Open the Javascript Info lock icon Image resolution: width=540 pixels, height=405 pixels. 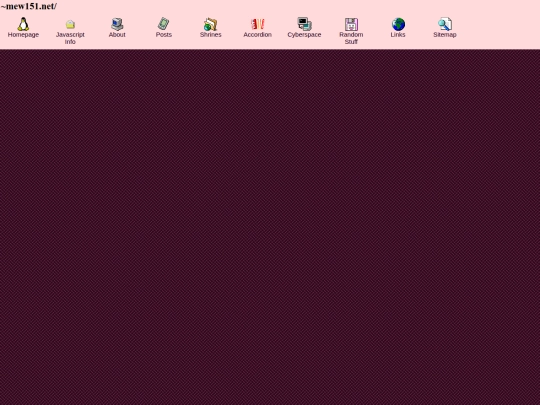(70, 24)
